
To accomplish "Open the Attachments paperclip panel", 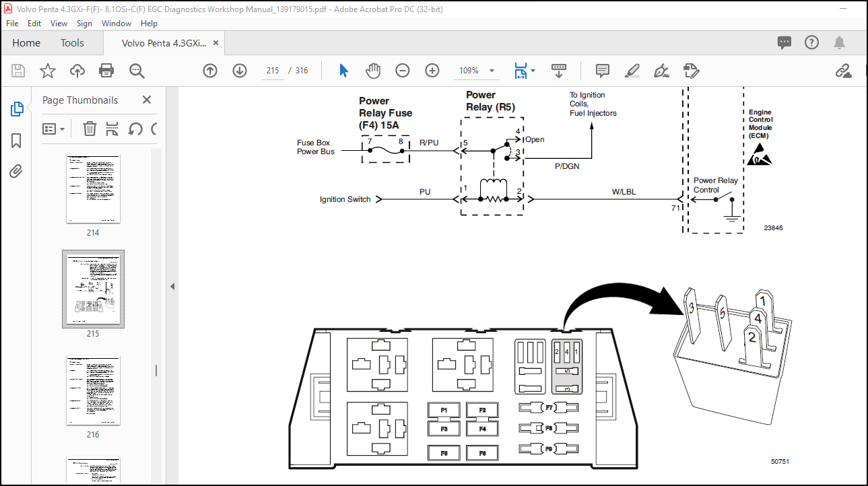I will (x=16, y=171).
